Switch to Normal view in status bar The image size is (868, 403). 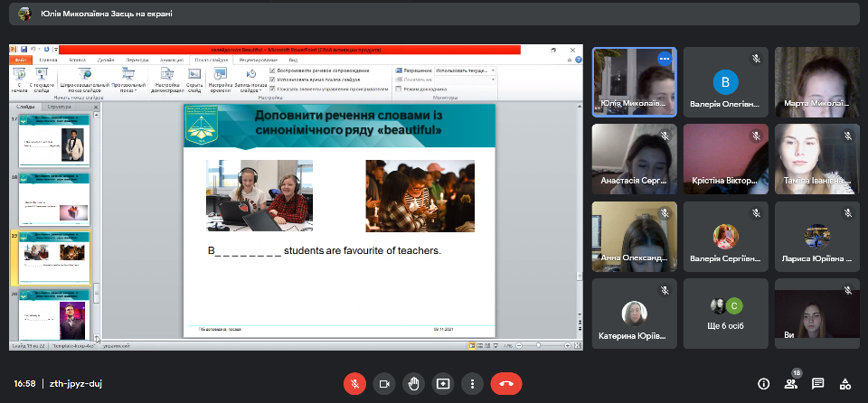[472, 345]
